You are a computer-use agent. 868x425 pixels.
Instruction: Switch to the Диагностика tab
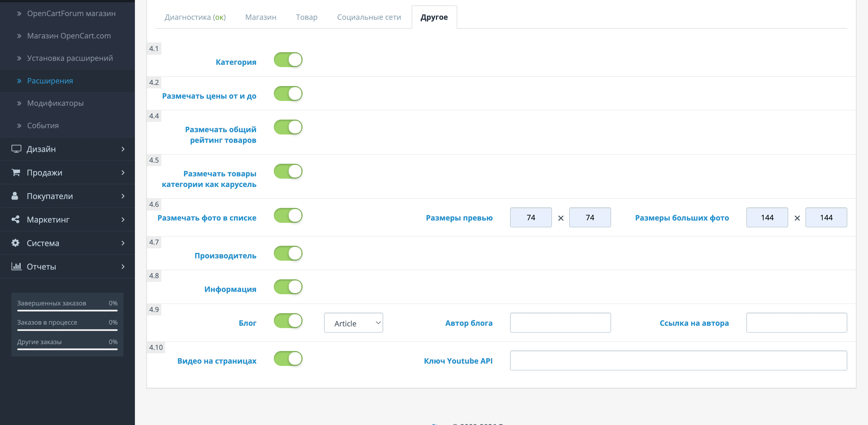point(195,17)
